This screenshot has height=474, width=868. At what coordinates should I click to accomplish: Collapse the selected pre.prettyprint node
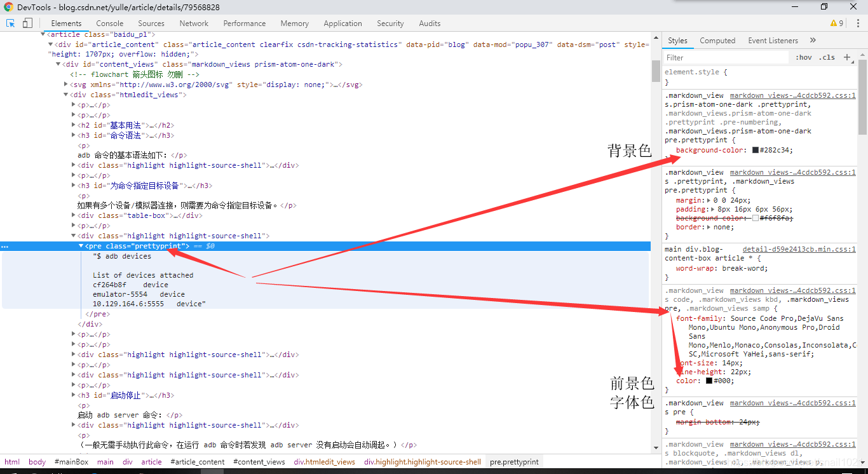pos(81,246)
